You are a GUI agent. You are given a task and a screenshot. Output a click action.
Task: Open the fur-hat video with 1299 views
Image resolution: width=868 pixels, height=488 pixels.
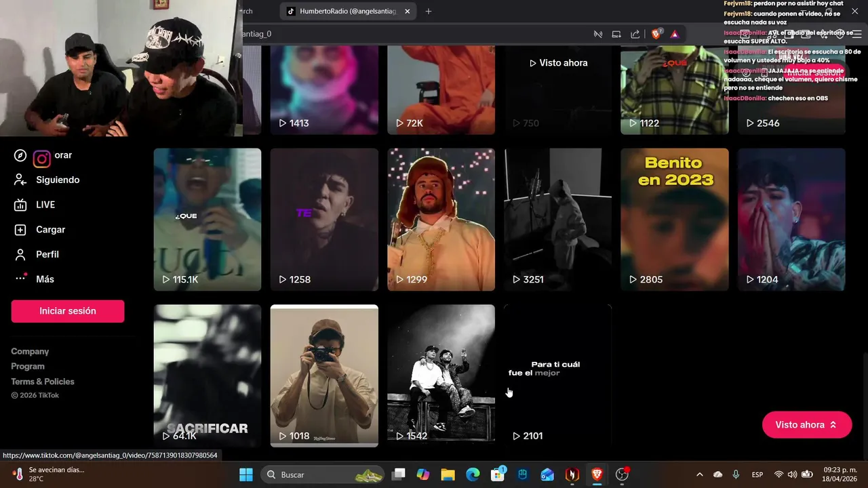[x=441, y=220]
